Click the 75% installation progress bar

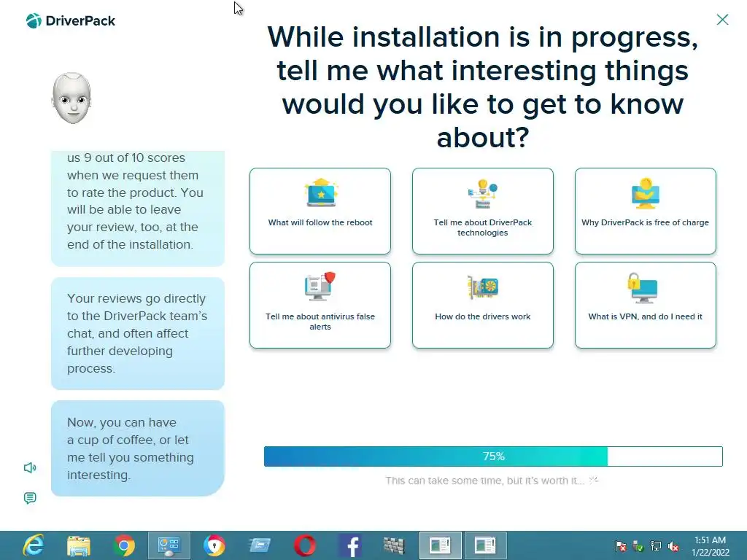(493, 456)
